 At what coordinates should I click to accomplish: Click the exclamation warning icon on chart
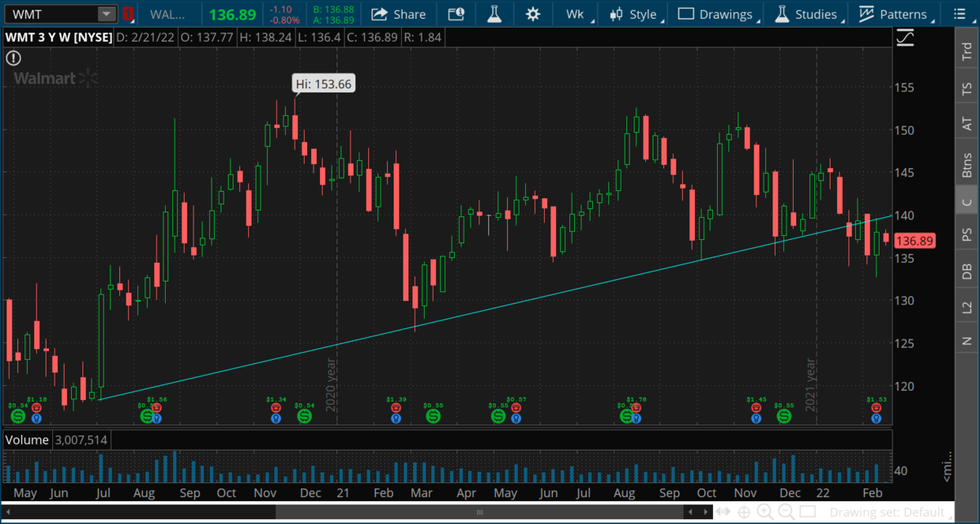coord(13,57)
